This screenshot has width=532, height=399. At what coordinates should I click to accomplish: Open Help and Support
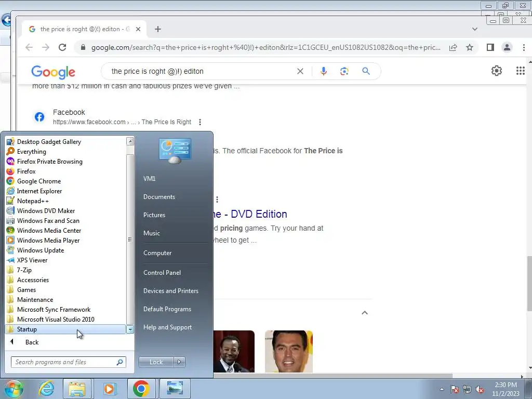click(x=168, y=327)
